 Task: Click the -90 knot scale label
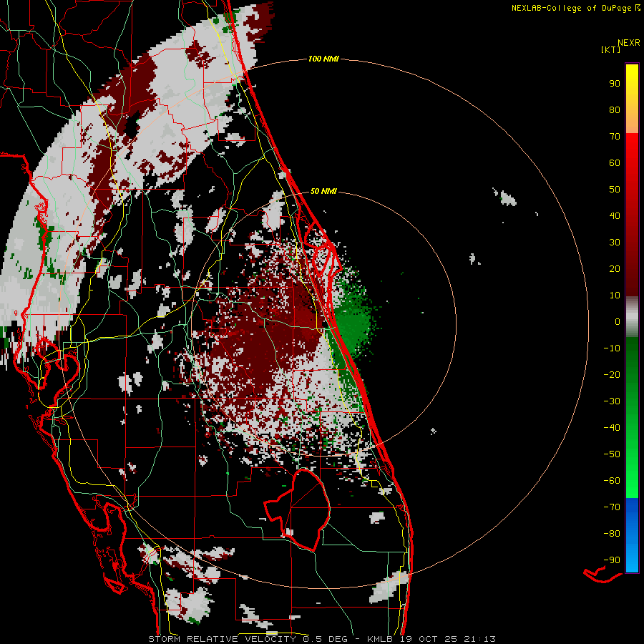[612, 560]
